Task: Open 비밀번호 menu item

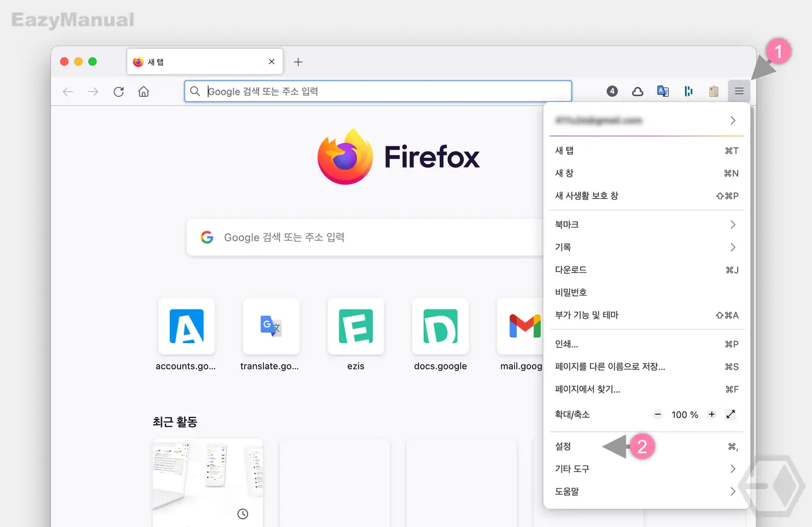Action: click(x=646, y=293)
